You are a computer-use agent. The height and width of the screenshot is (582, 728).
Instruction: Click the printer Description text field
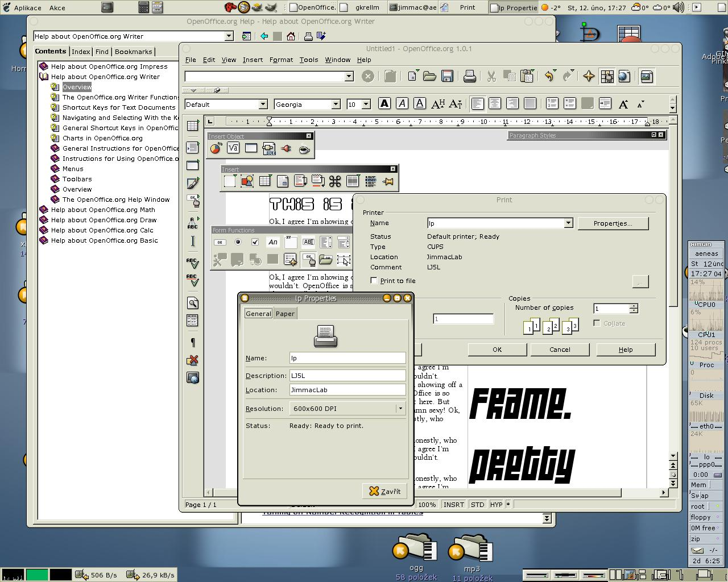coord(348,376)
